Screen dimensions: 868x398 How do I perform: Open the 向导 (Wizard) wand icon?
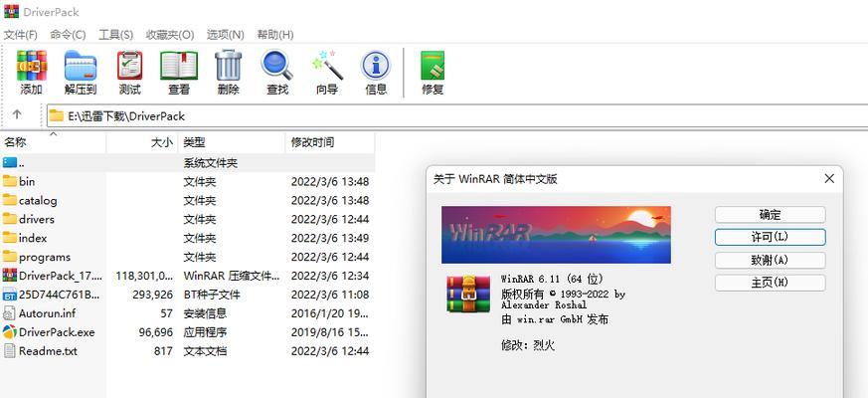[326, 66]
